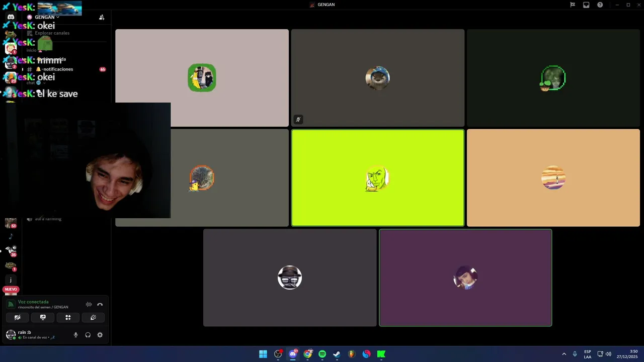Image resolution: width=644 pixels, height=362 pixels.
Task: Mute microphone in user panel
Action: [x=76, y=335]
